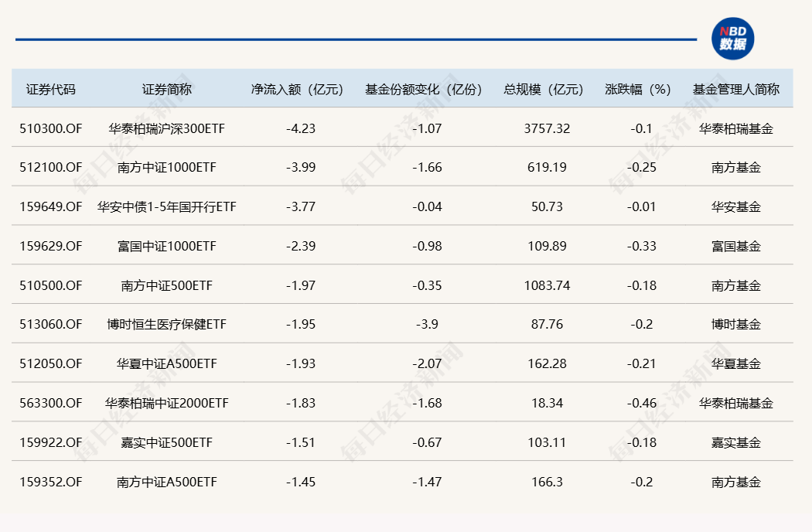The width and height of the screenshot is (812, 532).
Task: Select 华泰柏瑞沪深300ETF fund name
Action: point(166,128)
